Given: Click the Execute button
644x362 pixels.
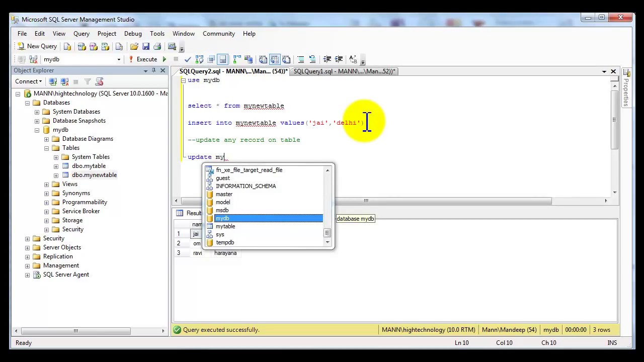Looking at the screenshot, I should [x=142, y=59].
